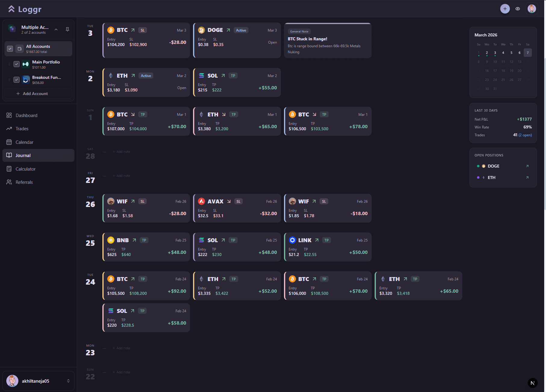Disable the Breakout Fund account checkbox
Viewport: 546px width, 392px height.
(17, 80)
